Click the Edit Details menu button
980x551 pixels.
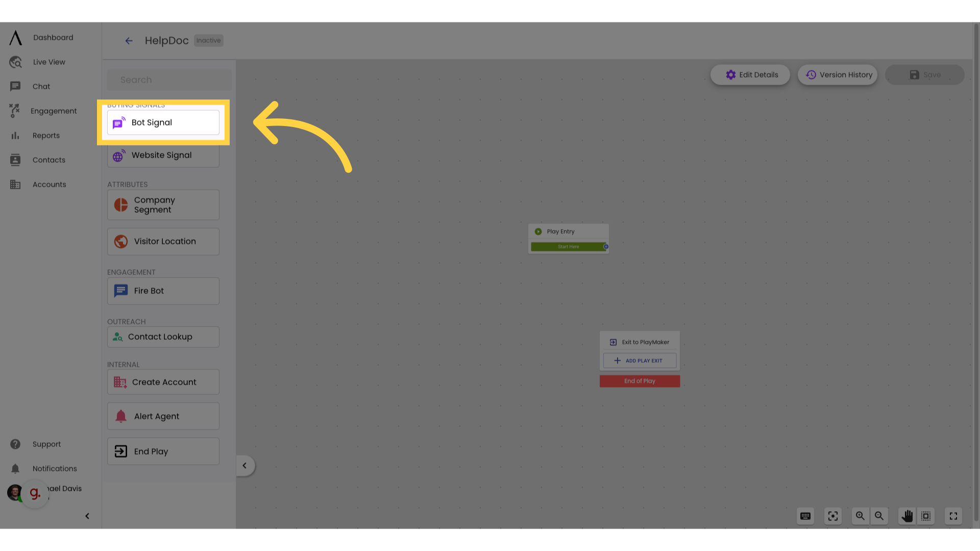[x=752, y=74]
